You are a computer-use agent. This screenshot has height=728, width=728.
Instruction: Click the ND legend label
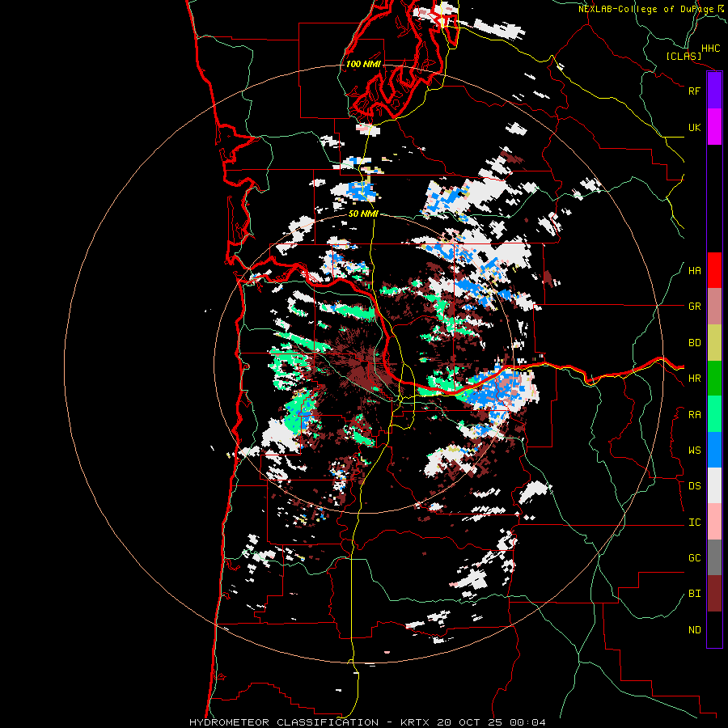coord(695,630)
